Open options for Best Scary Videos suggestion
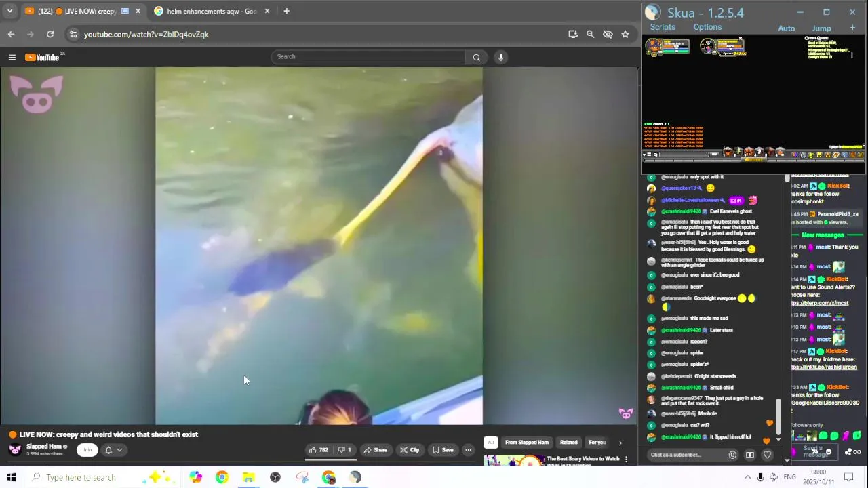Viewport: 868px width, 488px height. (627, 460)
